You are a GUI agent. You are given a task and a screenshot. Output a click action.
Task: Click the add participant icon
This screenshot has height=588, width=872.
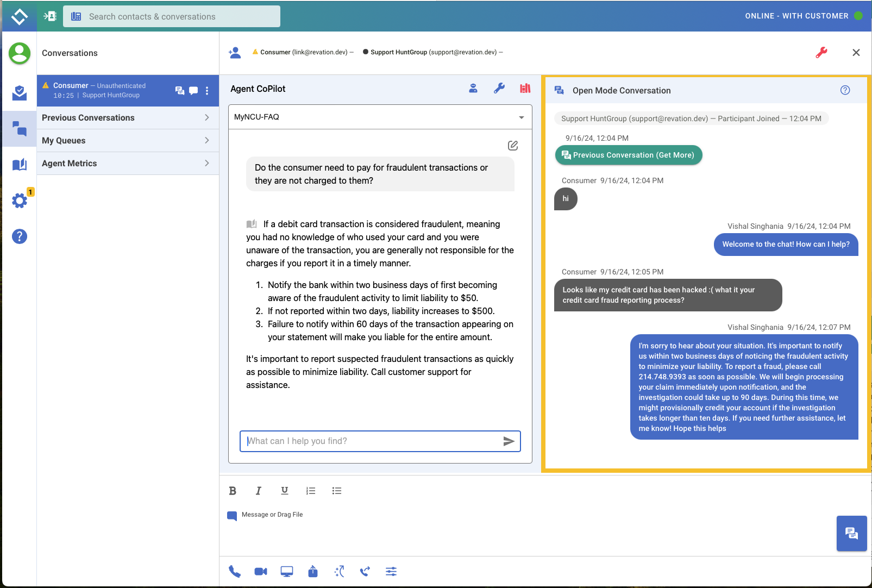(235, 53)
